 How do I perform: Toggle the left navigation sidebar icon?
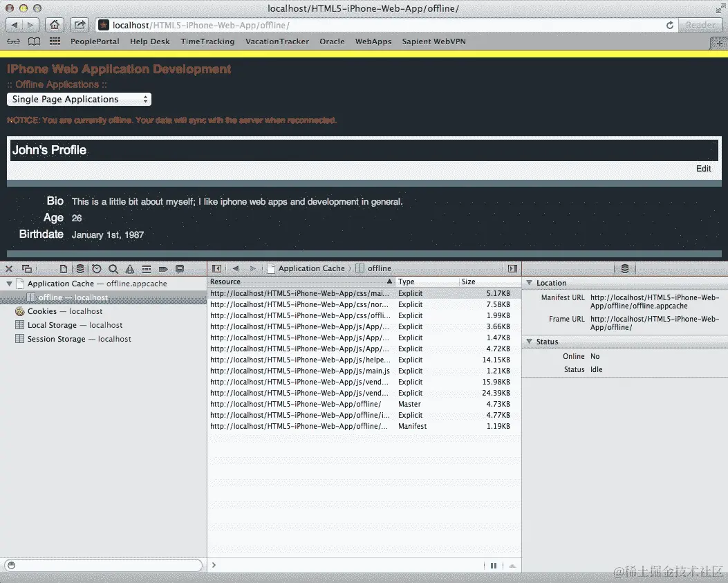pyautogui.click(x=216, y=268)
